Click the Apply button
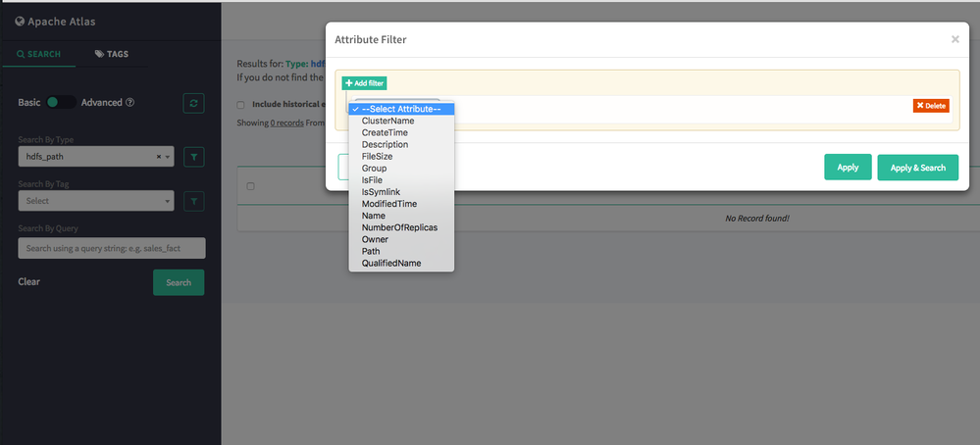 (848, 168)
